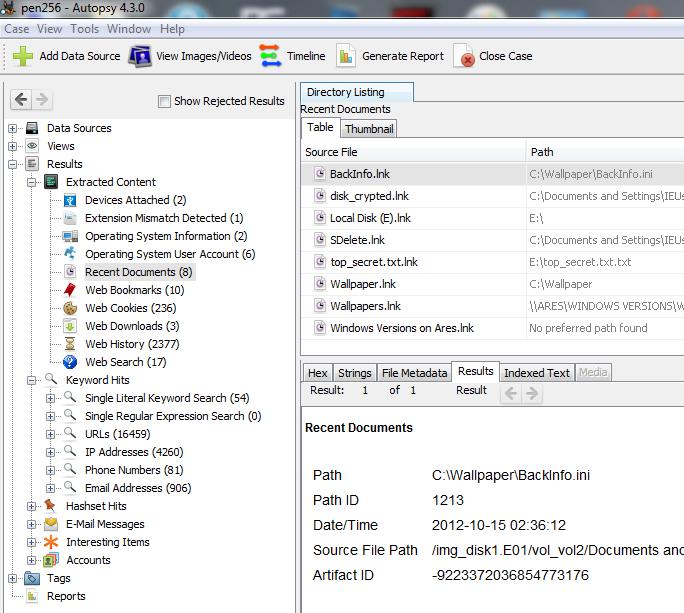Switch to the Hex tab
The width and height of the screenshot is (684, 613).
point(318,373)
